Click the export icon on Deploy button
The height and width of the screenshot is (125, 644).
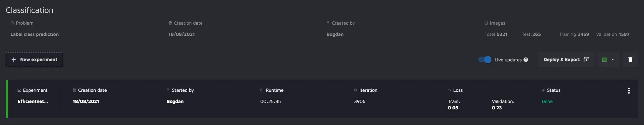click(586, 59)
